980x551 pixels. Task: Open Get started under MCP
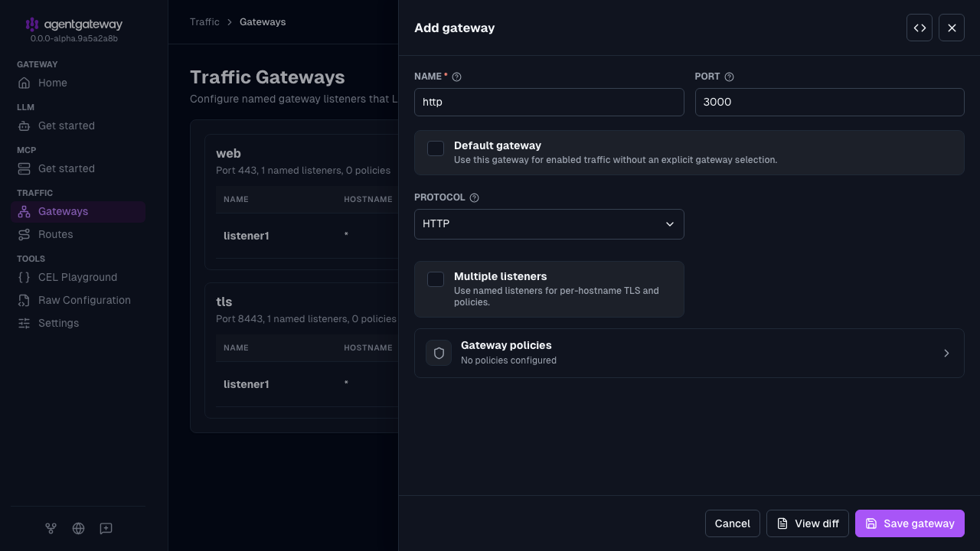click(78, 168)
